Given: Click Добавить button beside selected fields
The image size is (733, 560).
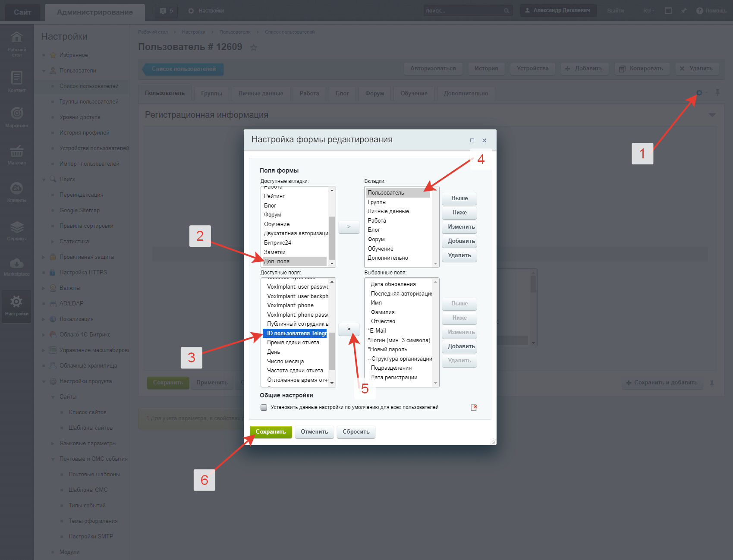Looking at the screenshot, I should (x=459, y=346).
